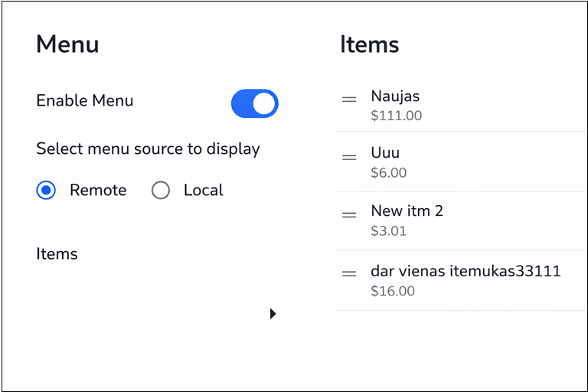Open the New itm 2 item
This screenshot has width=588, height=392.
[407, 211]
